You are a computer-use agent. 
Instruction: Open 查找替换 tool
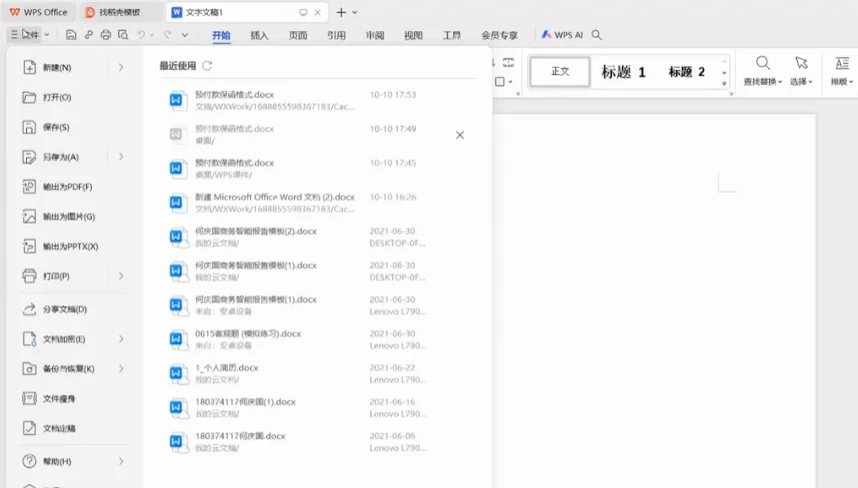click(763, 71)
